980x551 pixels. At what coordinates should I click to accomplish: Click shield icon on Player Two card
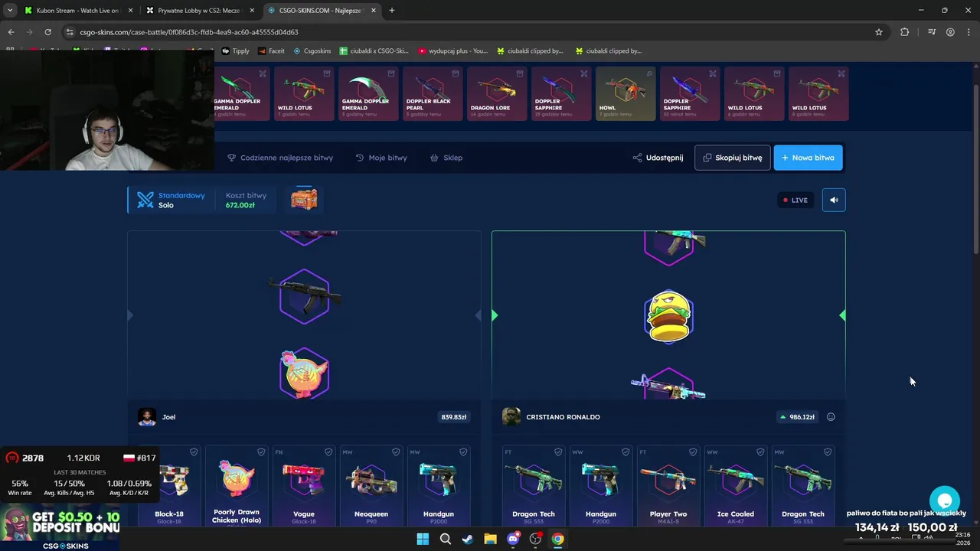[693, 452]
